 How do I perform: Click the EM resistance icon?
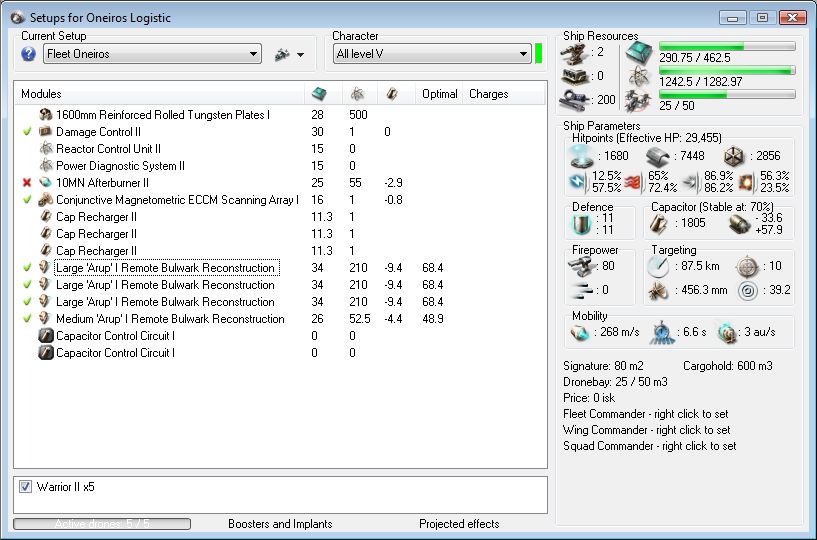pyautogui.click(x=578, y=182)
